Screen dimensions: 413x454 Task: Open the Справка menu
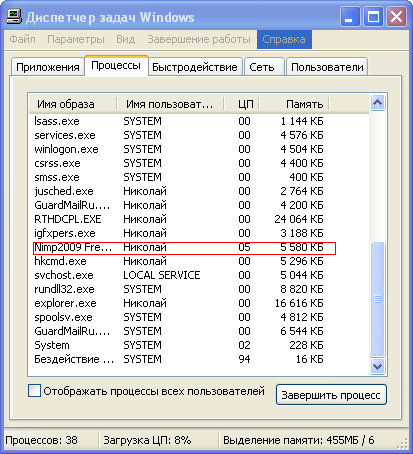click(x=284, y=39)
